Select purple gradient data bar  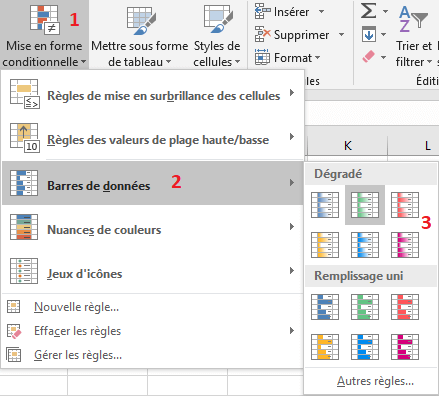pyautogui.click(x=405, y=245)
